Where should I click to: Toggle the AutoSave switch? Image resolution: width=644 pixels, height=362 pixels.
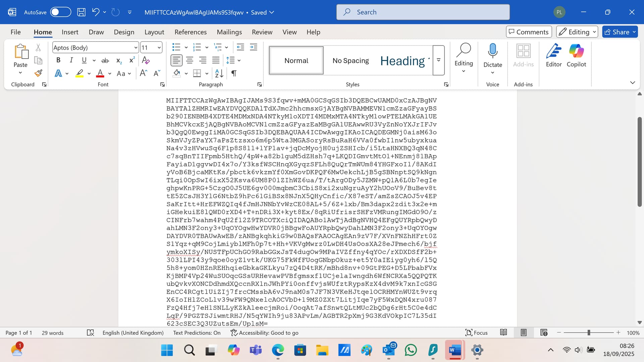60,12
